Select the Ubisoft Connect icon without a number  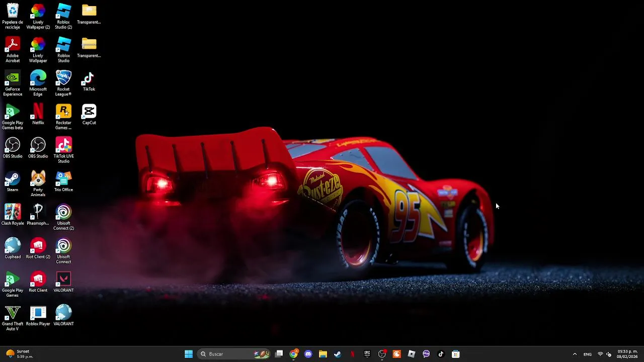click(x=63, y=251)
